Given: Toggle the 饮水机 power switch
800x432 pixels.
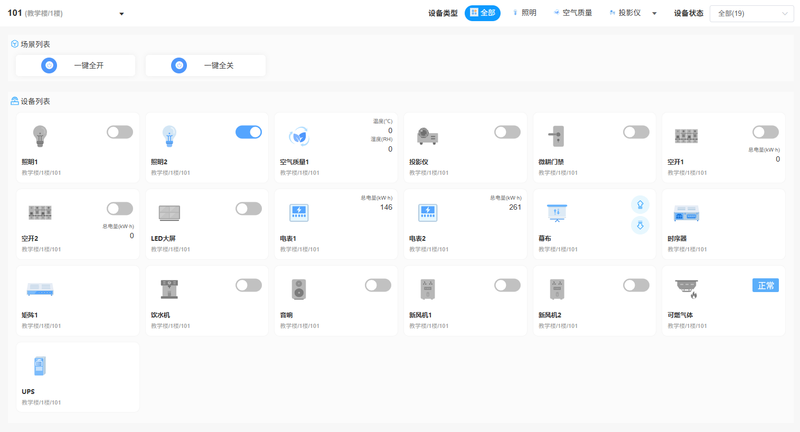Looking at the screenshot, I should coord(248,285).
